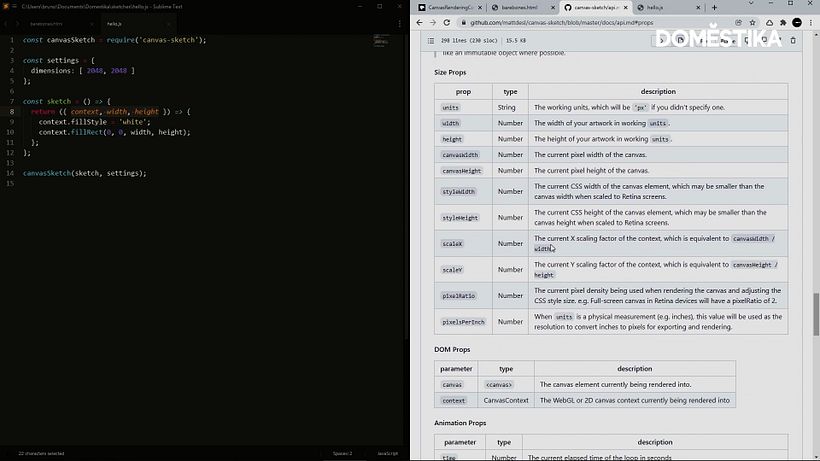Click the 'pixelsPerInch' prop cell
Image resolution: width=820 pixels, height=461 pixels.
pos(463,322)
